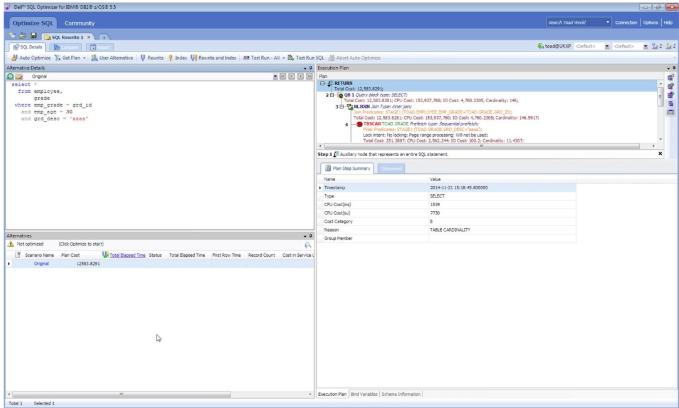This screenshot has width=679, height=408.
Task: Select the Plan Step Summary tab
Action: coord(347,168)
